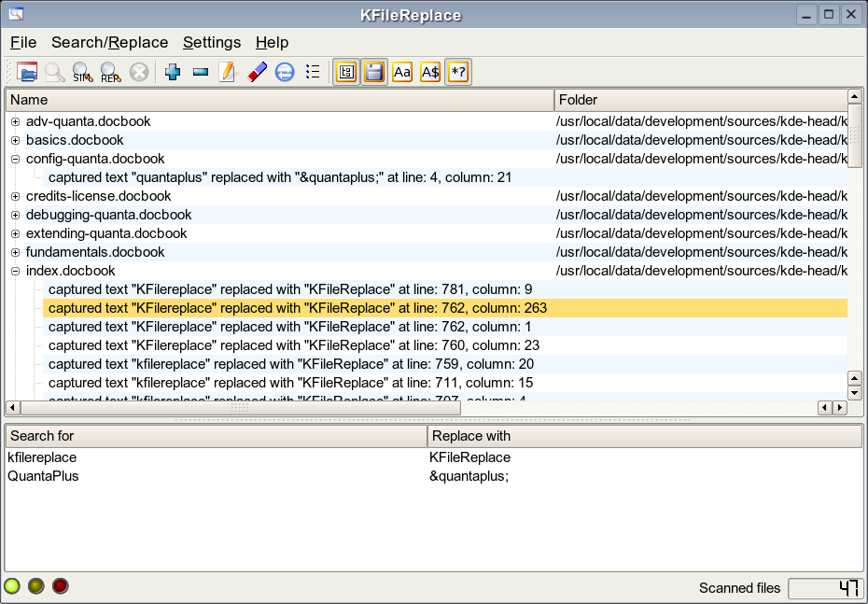This screenshot has height=604, width=868.
Task: Collapse the index.docbook tree entry
Action: coord(15,271)
